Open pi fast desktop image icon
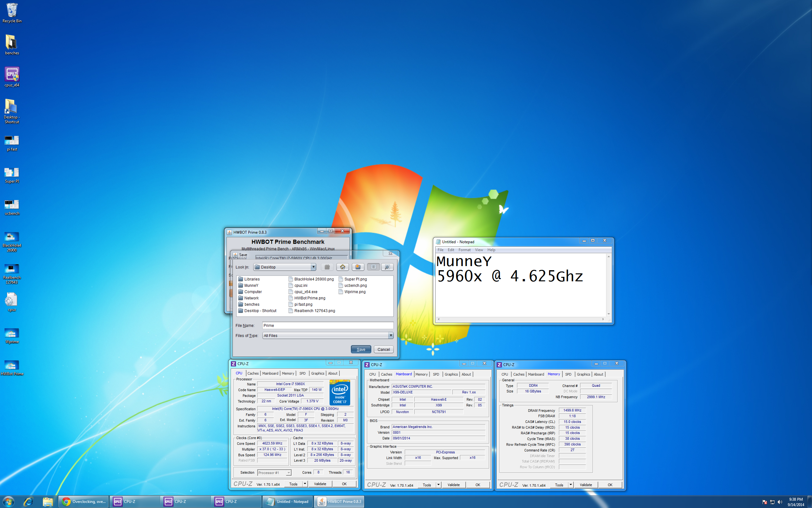This screenshot has width=812, height=508. click(x=12, y=144)
